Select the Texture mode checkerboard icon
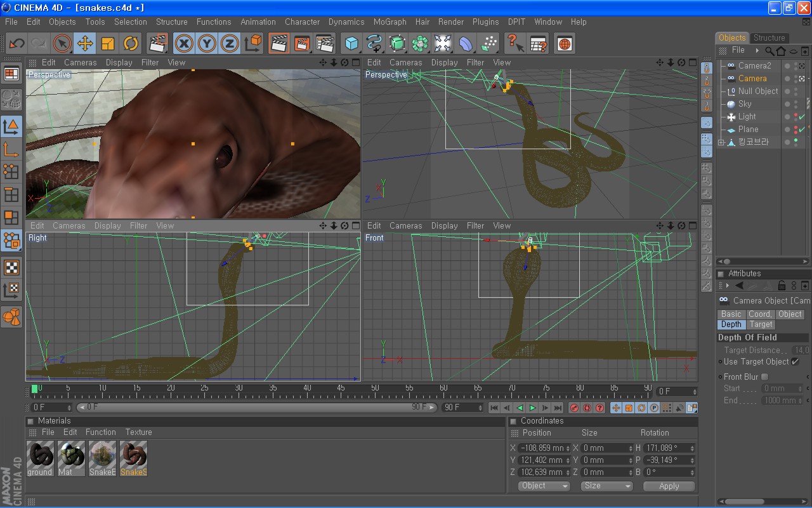 coord(11,267)
